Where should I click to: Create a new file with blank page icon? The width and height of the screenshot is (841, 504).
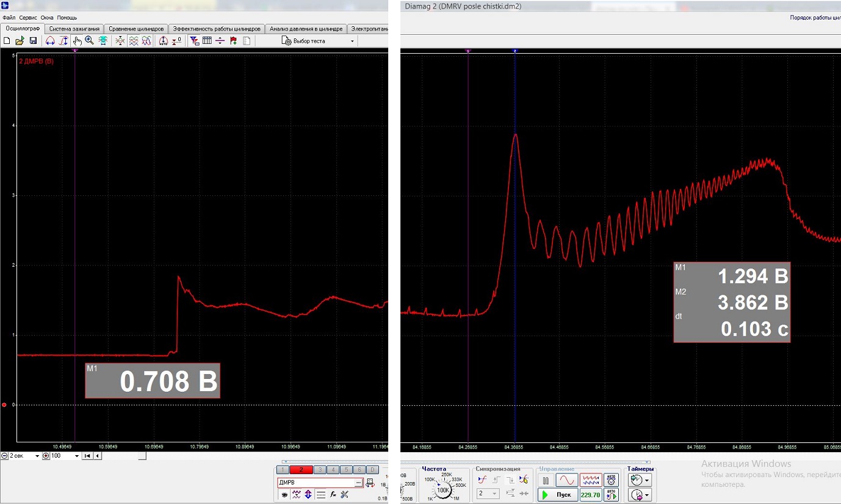(x=7, y=41)
